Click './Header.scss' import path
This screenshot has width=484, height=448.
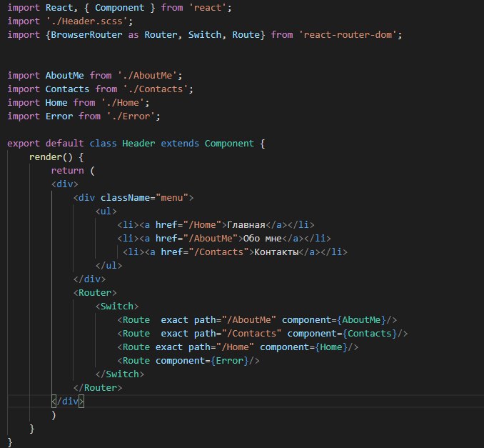(x=87, y=21)
